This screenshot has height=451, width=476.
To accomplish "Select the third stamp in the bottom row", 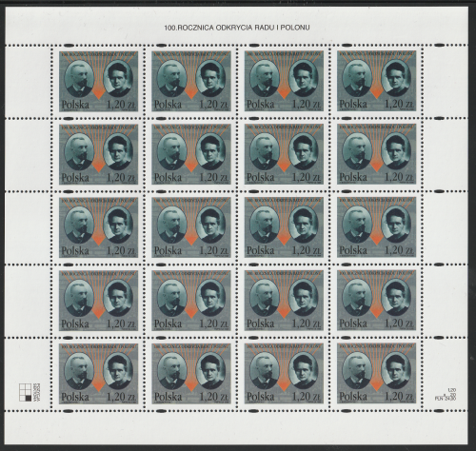I will [284, 373].
